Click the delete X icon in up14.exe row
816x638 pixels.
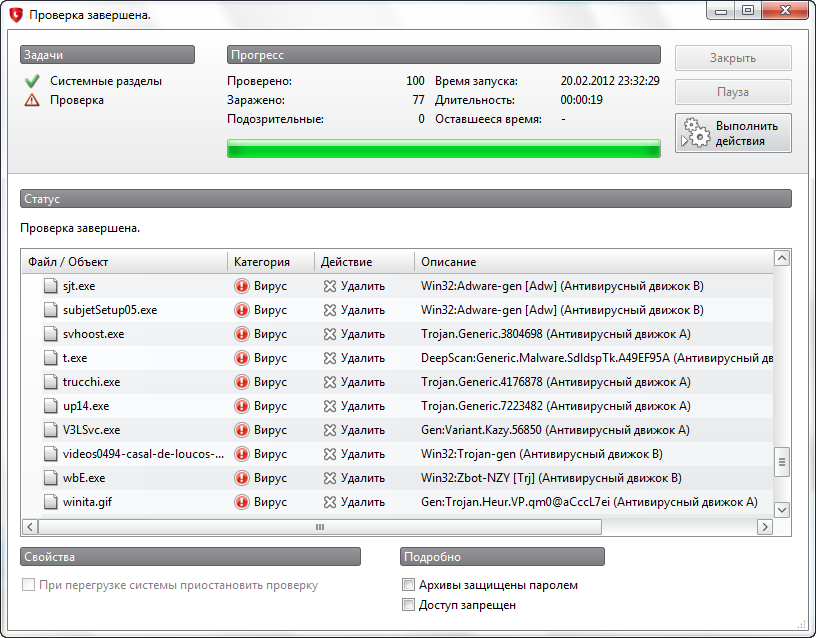pos(329,405)
